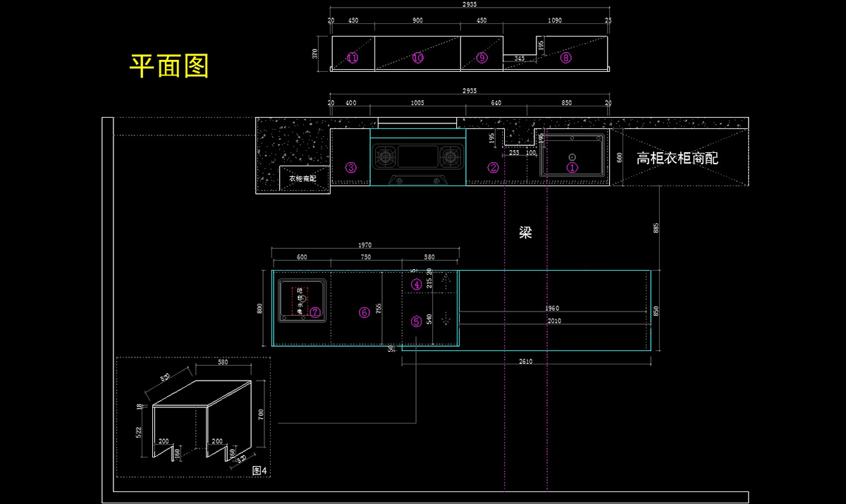Click the 高柜衣柜商配 label
The height and width of the screenshot is (504, 846).
pos(677,158)
